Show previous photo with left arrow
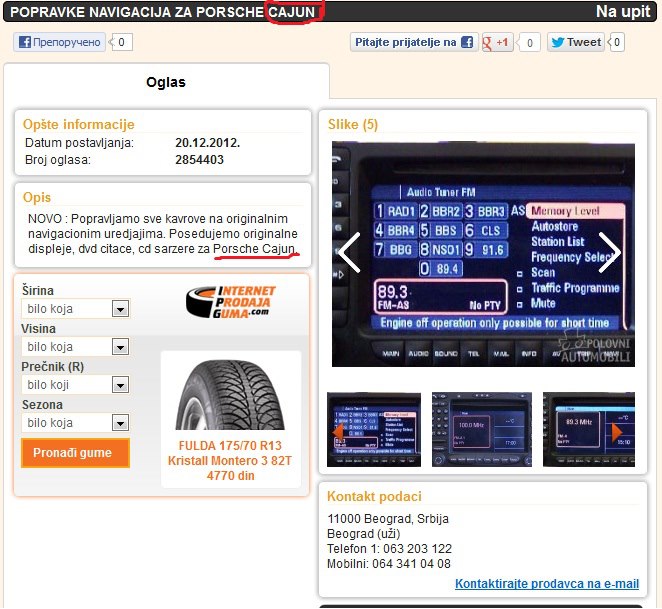 point(349,253)
